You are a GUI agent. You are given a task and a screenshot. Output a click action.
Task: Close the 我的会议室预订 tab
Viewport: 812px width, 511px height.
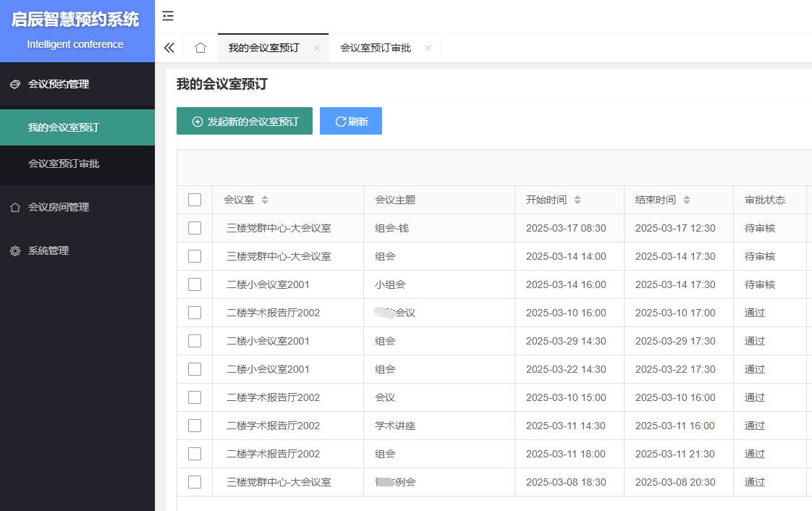pyautogui.click(x=316, y=48)
